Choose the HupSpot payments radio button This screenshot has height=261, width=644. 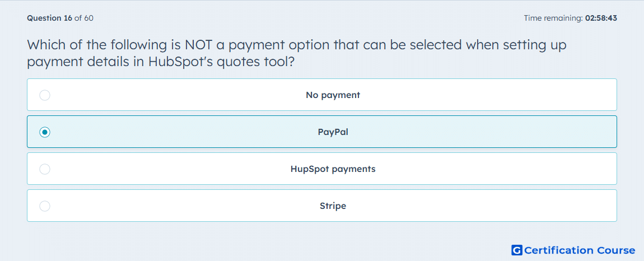pos(45,169)
